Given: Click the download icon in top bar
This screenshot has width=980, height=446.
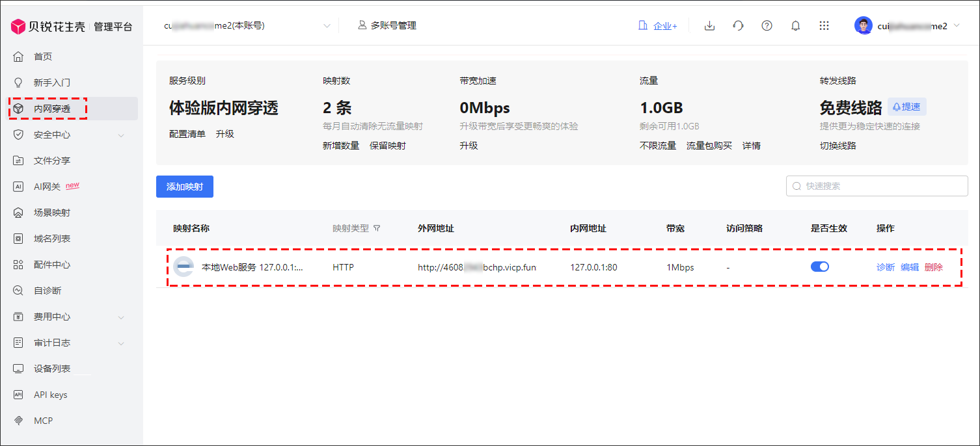Looking at the screenshot, I should point(710,26).
